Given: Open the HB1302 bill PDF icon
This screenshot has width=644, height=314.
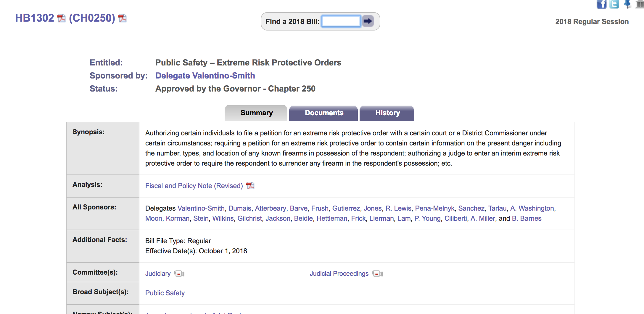Looking at the screenshot, I should 61,18.
